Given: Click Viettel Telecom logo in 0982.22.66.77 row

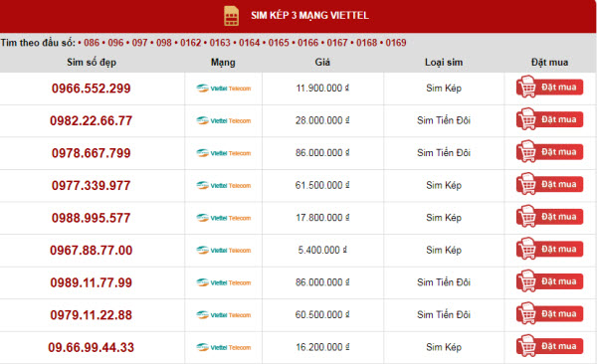Looking at the screenshot, I should (224, 120).
